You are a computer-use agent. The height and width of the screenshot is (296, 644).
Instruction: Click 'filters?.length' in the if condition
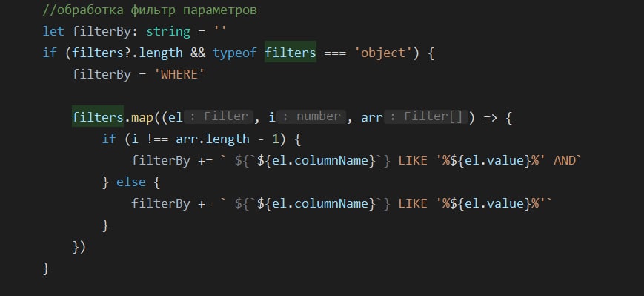click(127, 53)
